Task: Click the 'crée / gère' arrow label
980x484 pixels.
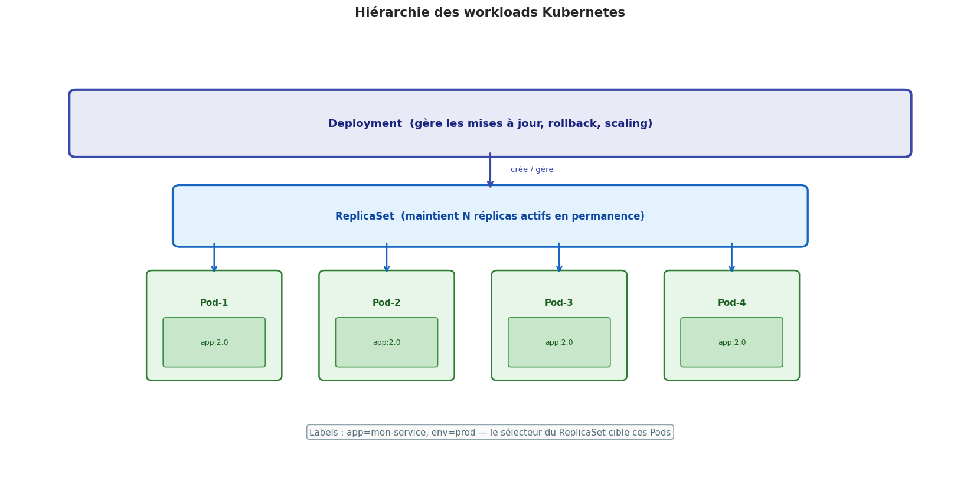Action: coord(532,169)
